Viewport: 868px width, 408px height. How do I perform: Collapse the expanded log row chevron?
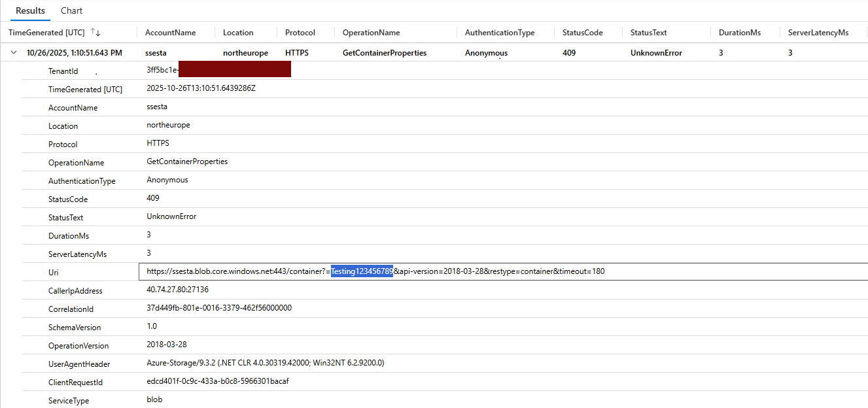pos(14,53)
